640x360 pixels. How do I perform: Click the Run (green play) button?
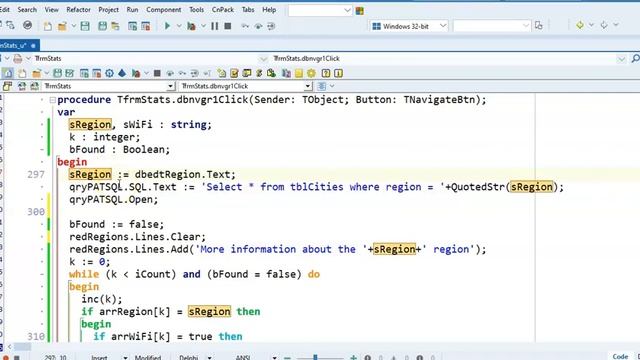coord(167,26)
